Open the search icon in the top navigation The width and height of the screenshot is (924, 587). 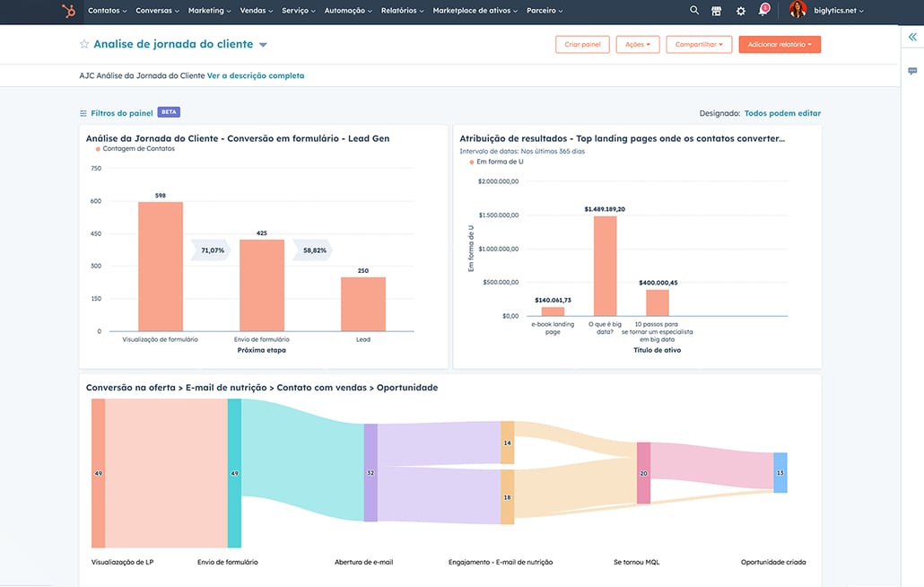[x=693, y=10]
